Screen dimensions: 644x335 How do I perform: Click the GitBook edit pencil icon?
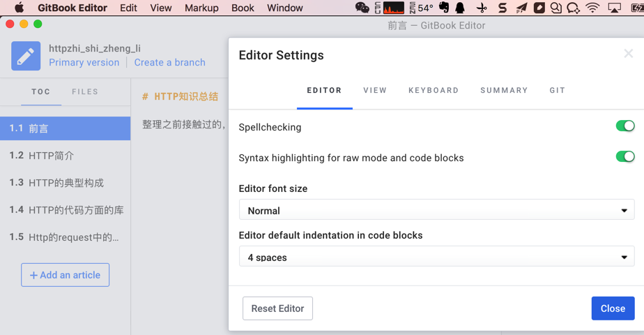(x=26, y=56)
